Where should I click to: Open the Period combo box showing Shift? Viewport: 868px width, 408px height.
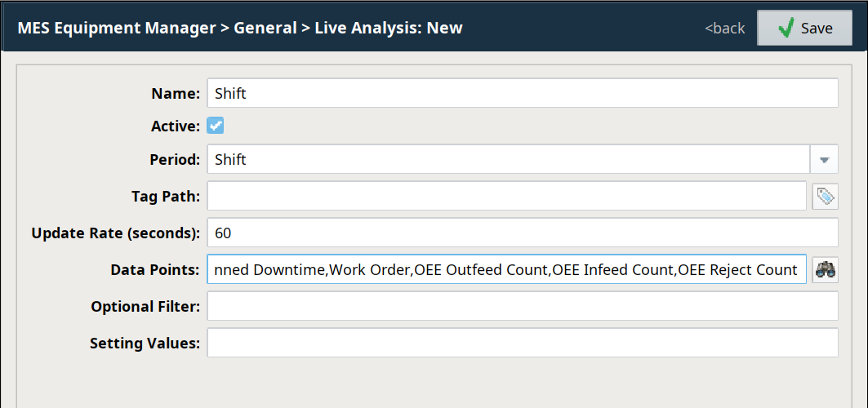click(523, 159)
